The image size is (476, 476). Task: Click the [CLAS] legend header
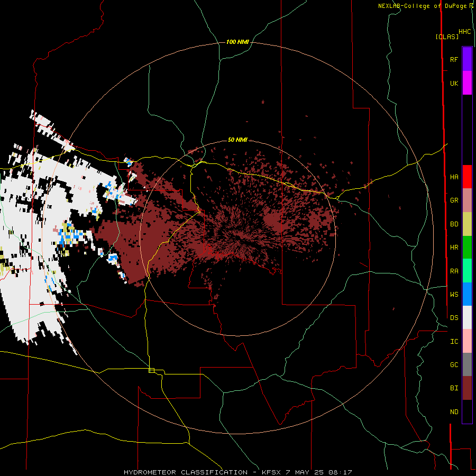coord(447,36)
